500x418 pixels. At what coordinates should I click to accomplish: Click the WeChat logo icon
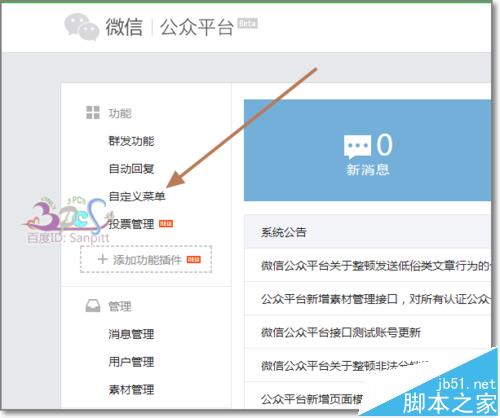pyautogui.click(x=82, y=27)
